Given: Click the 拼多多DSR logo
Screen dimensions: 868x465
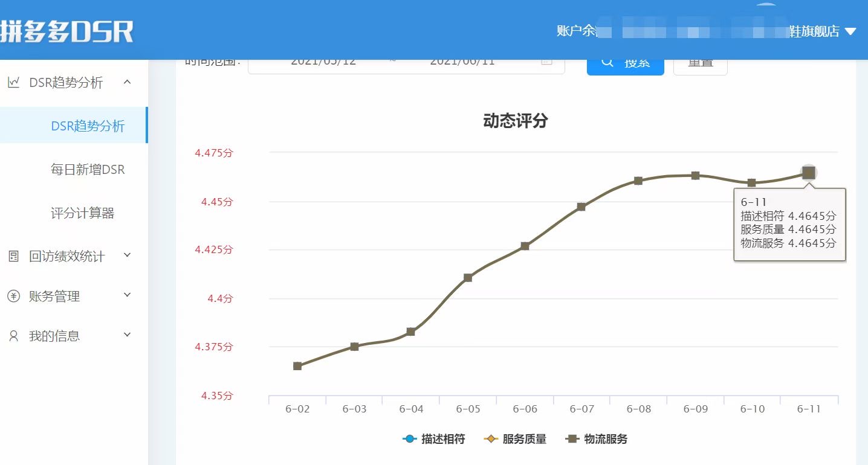Looking at the screenshot, I should [x=66, y=31].
